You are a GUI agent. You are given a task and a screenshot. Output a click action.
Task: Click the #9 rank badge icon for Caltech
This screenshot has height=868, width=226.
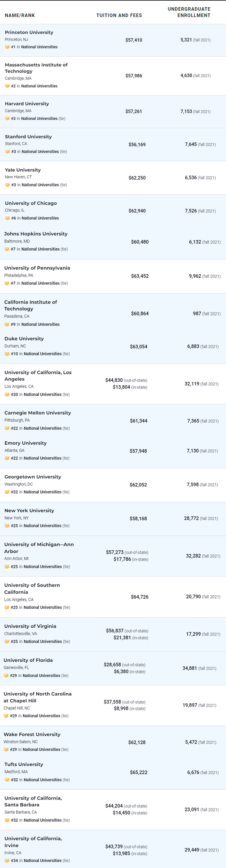pos(7,324)
